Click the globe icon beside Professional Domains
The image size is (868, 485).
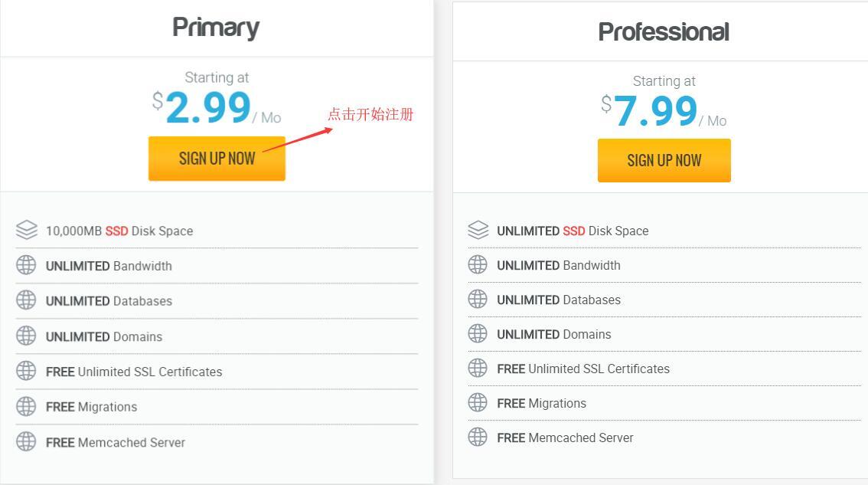coord(478,333)
